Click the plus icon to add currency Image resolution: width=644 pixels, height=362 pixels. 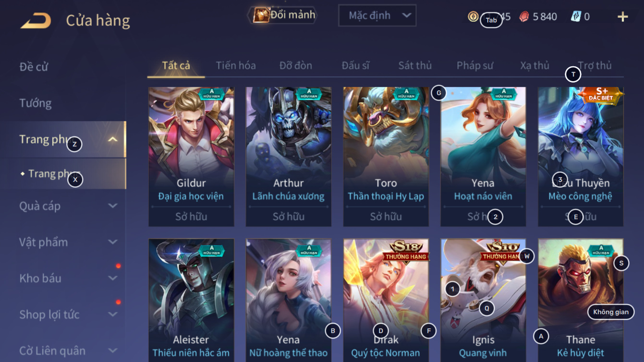point(622,17)
